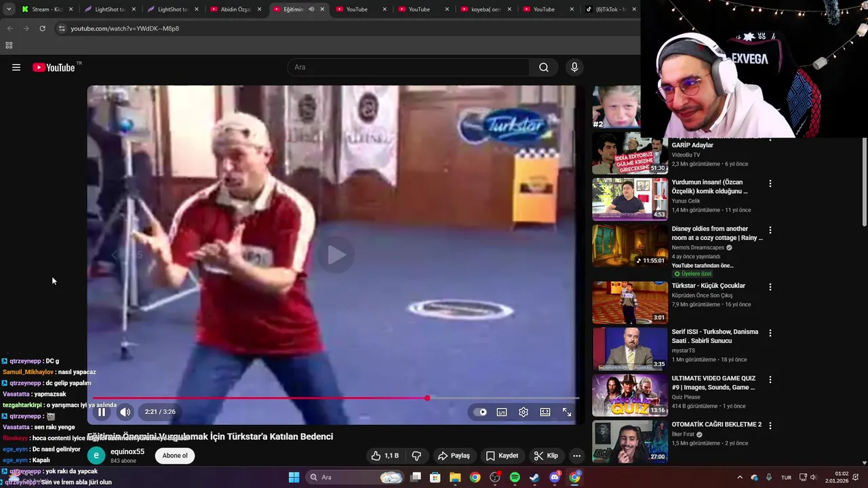Click the tray microphone icon
Viewport: 868px width, 488px height.
tap(769, 477)
